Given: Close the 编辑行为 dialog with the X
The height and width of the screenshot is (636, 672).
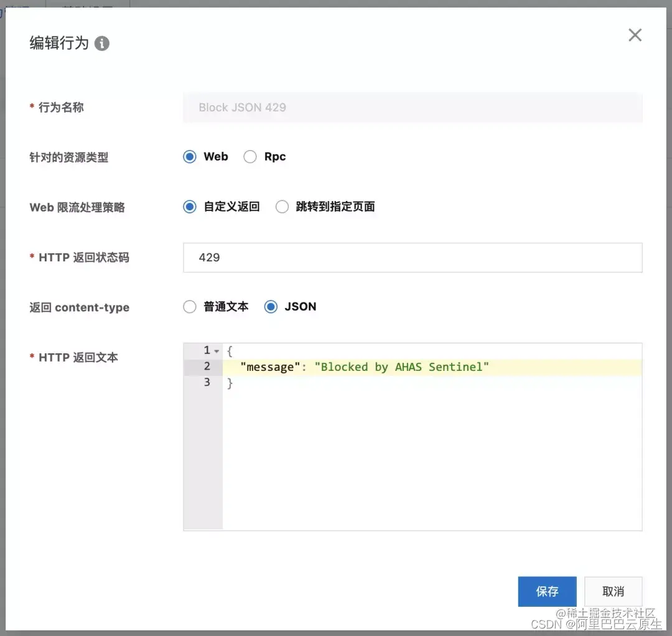Looking at the screenshot, I should (x=635, y=35).
